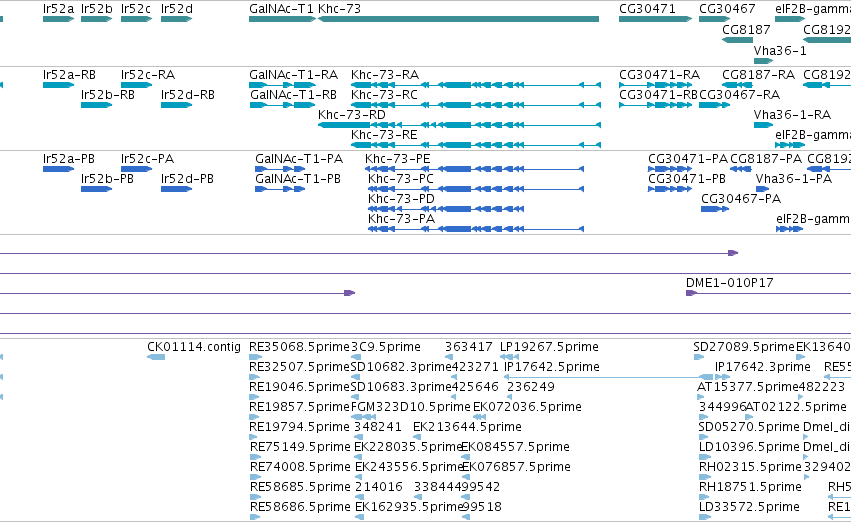Select the GalNAc-T1 gene label
This screenshot has height=522, width=851.
click(x=281, y=9)
